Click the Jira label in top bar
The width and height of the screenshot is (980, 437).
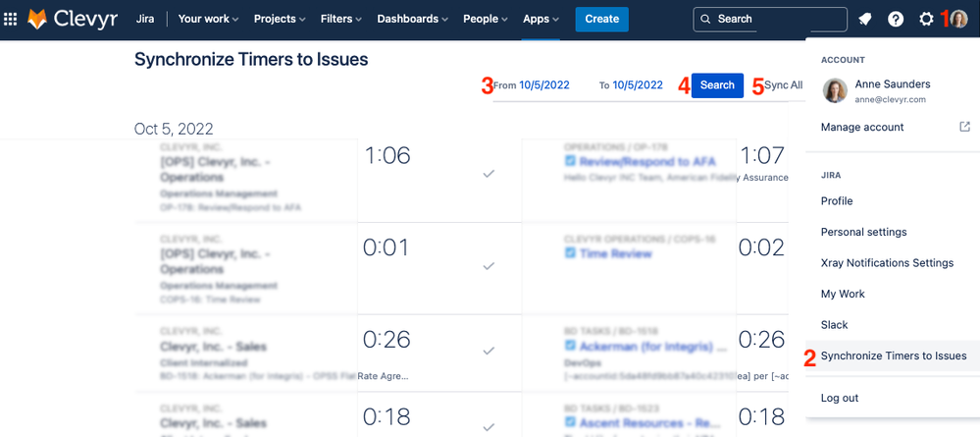[x=145, y=19]
